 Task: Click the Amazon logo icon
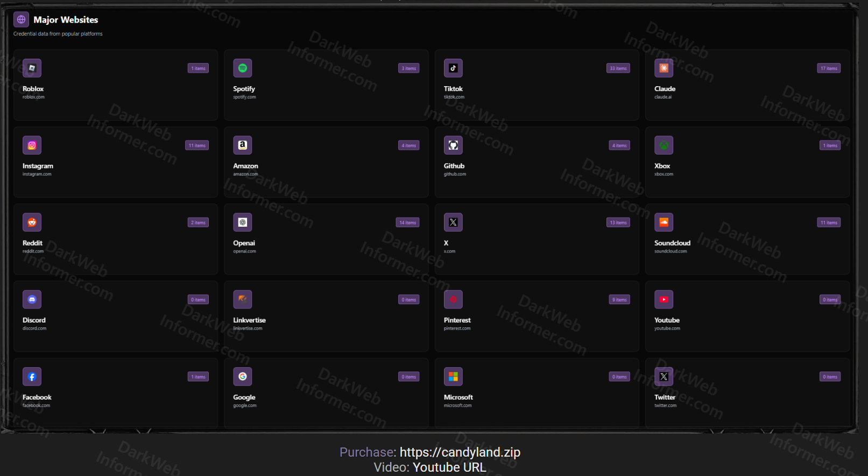243,145
